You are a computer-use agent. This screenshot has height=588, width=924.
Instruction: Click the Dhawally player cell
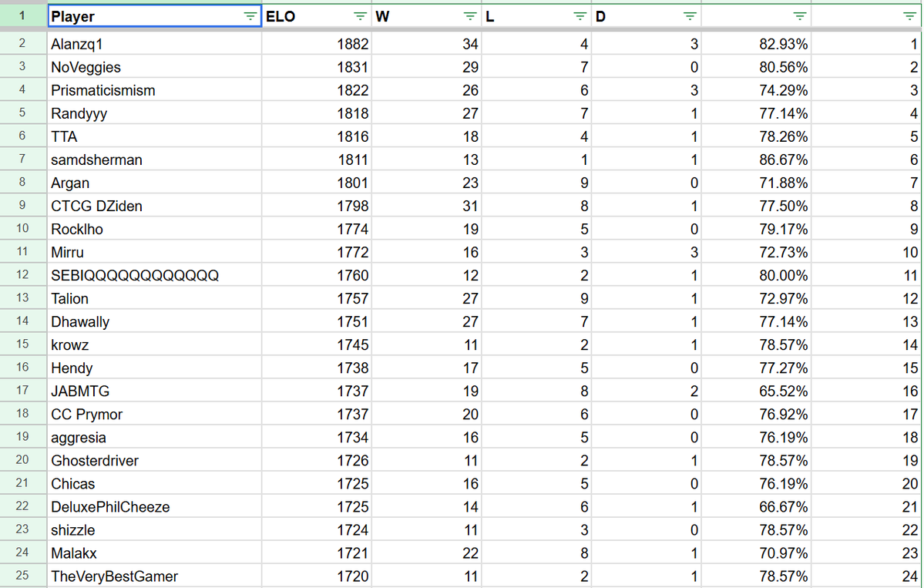tap(154, 321)
